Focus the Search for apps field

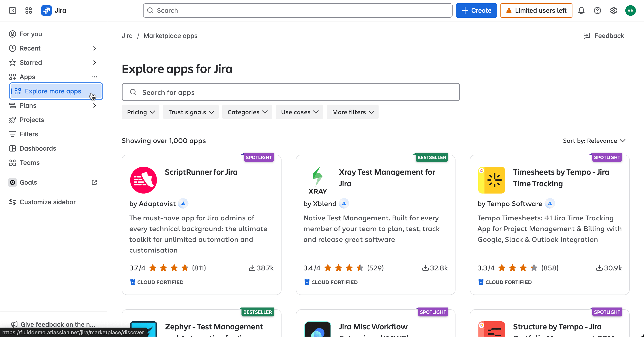[291, 92]
